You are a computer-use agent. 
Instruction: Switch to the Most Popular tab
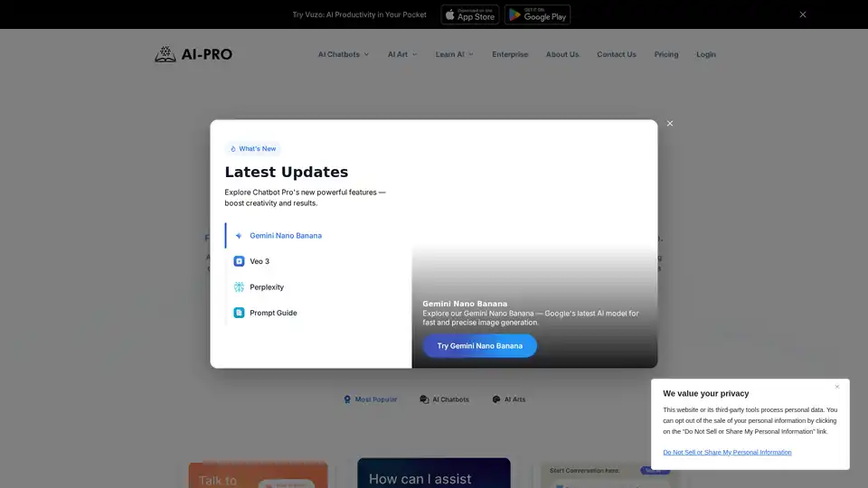(x=370, y=399)
